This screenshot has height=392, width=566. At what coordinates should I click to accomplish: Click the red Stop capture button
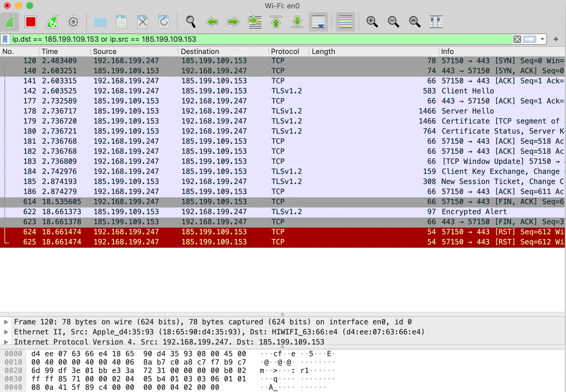click(31, 22)
